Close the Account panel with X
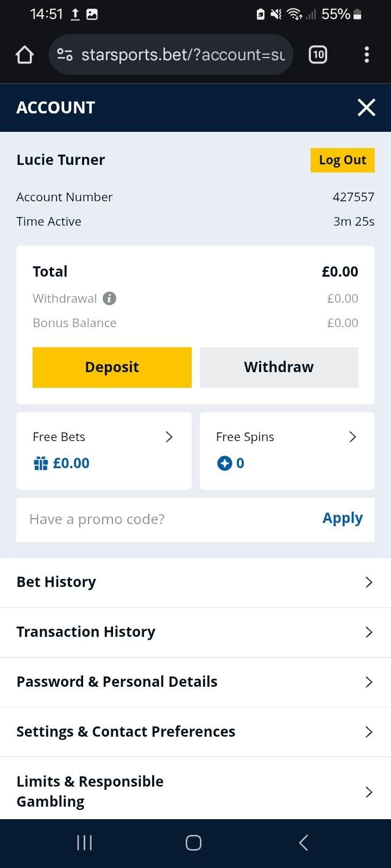Viewport: 391px width, 868px height. [x=367, y=107]
